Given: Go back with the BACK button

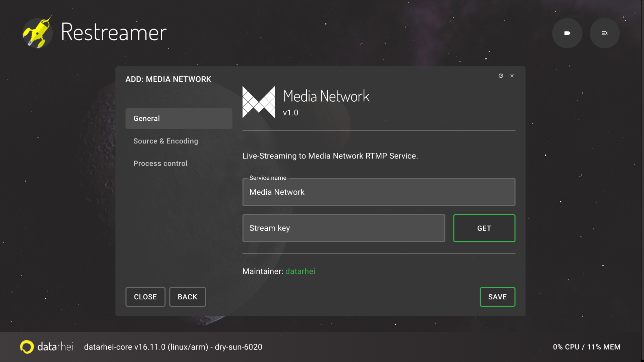Looking at the screenshot, I should (187, 297).
